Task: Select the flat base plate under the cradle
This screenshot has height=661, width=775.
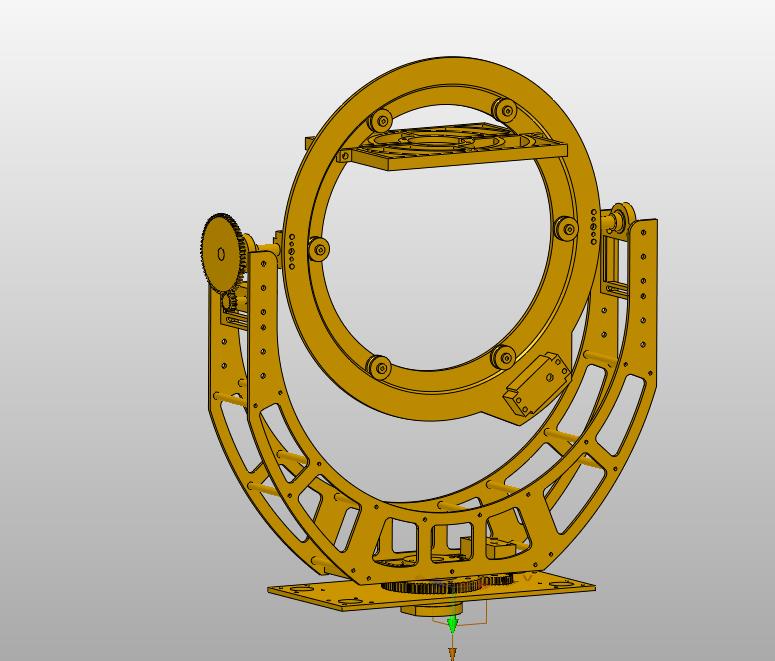Action: [431, 591]
